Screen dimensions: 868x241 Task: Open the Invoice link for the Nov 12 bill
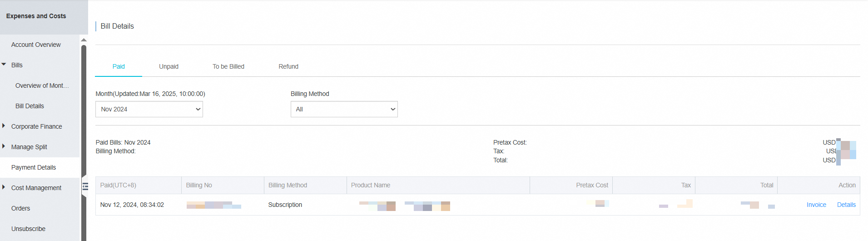[x=816, y=205]
